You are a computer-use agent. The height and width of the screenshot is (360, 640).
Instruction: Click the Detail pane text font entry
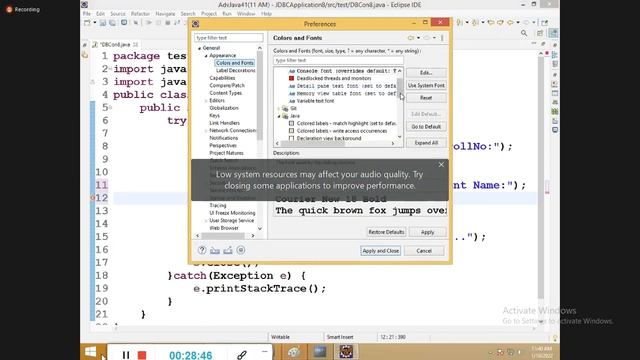coord(346,86)
